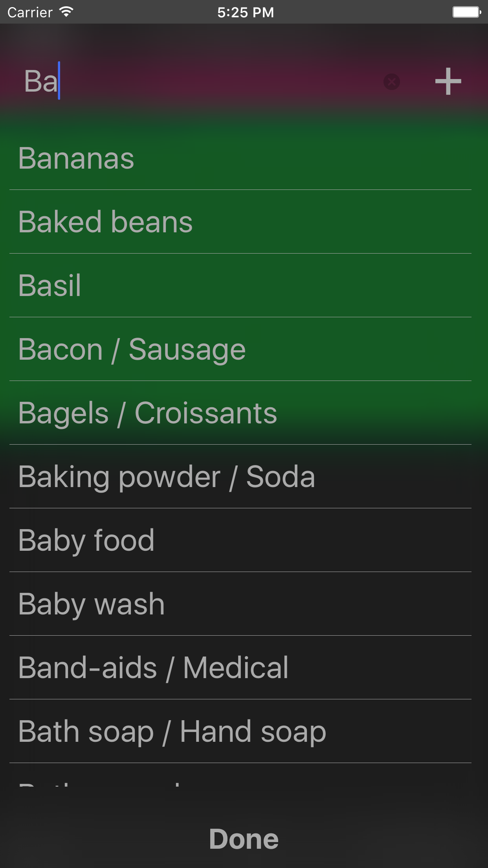
Task: Tap the Baby wash suggestion
Action: pos(91,604)
